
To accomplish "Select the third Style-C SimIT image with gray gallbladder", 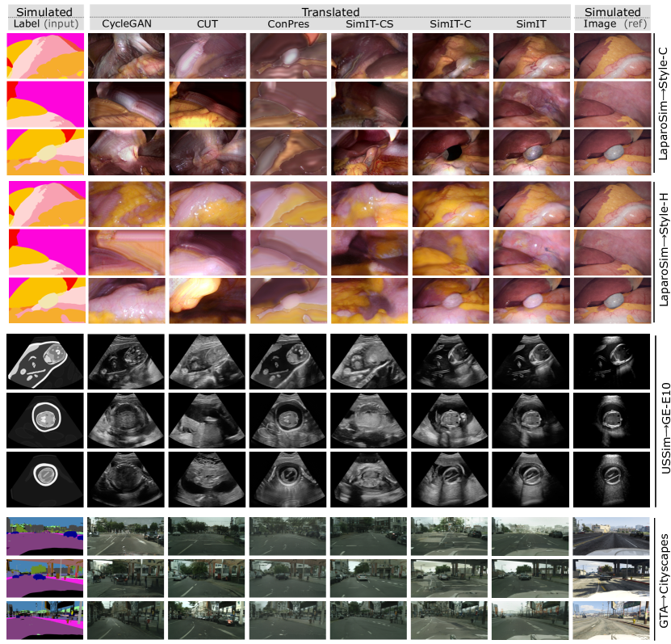I will point(531,152).
